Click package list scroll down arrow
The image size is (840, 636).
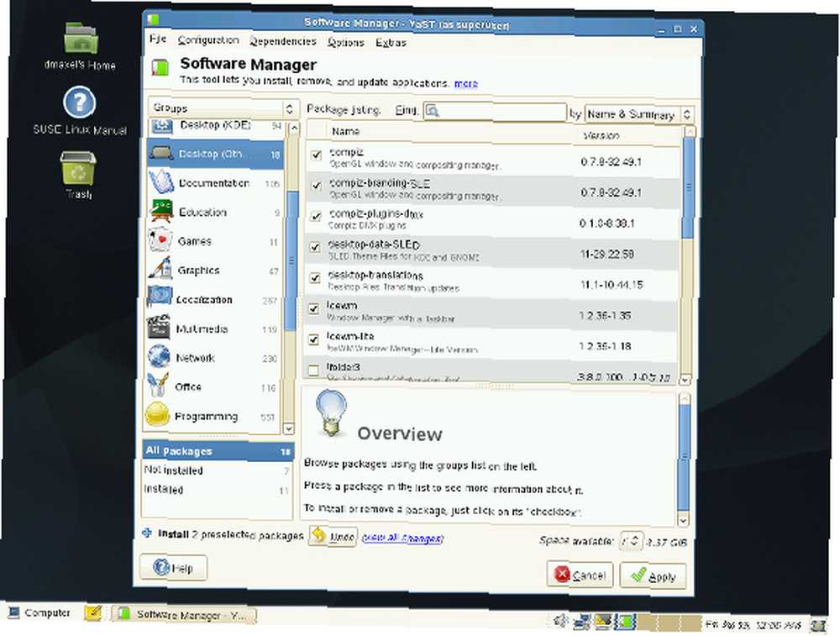tap(685, 380)
